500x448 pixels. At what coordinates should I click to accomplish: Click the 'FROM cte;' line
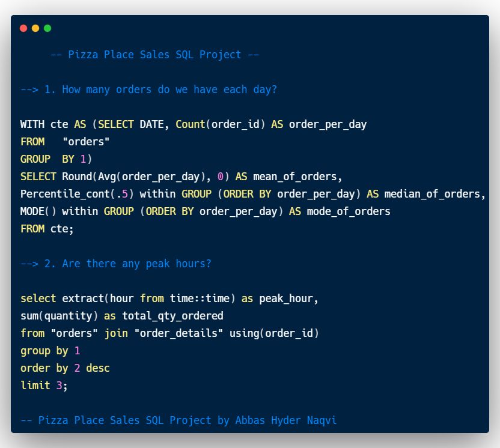(47, 229)
